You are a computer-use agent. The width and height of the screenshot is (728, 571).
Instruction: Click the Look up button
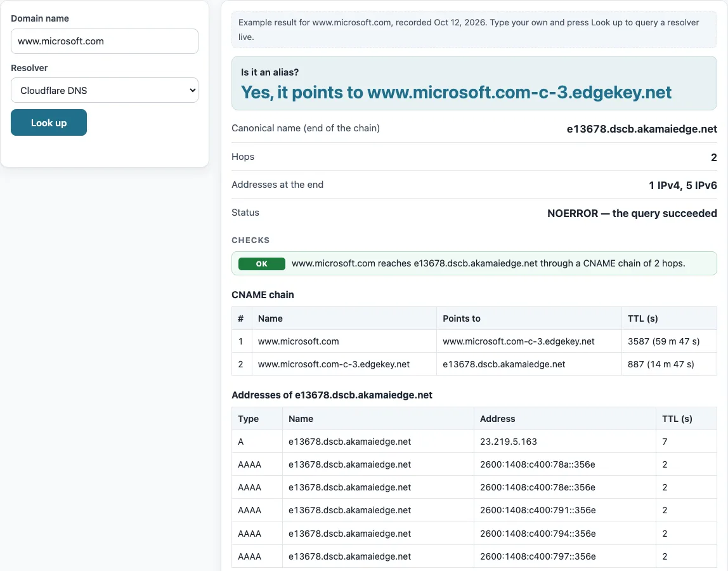pyautogui.click(x=49, y=122)
